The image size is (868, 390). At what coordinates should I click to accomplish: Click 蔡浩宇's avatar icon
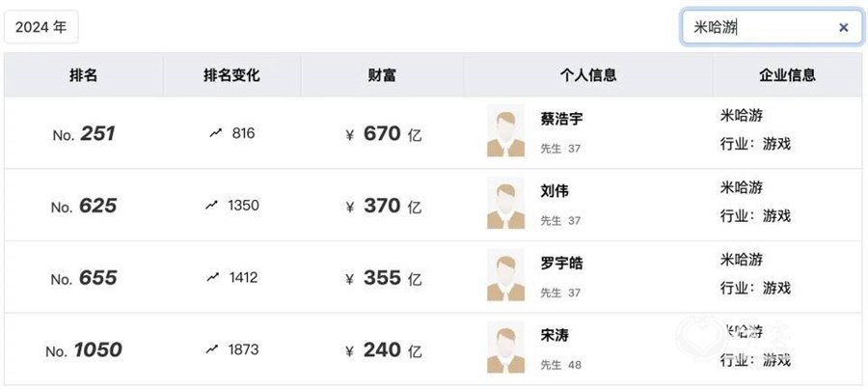[x=505, y=130]
